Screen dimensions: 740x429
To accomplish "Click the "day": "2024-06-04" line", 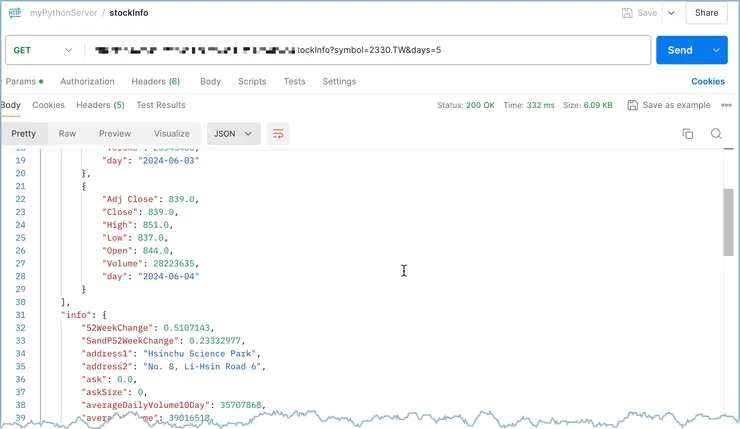I will [x=151, y=276].
